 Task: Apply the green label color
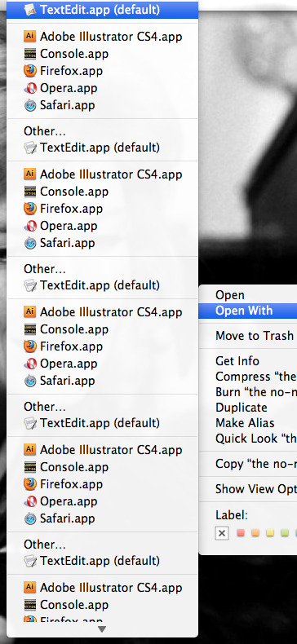tap(284, 533)
